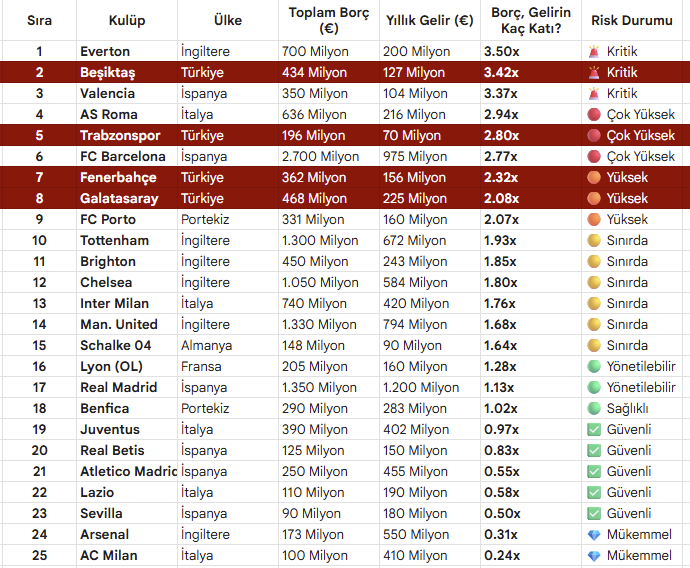Viewport: 690px width, 568px height.
Task: Click the siren icon in Everton's row
Action: [x=594, y=51]
